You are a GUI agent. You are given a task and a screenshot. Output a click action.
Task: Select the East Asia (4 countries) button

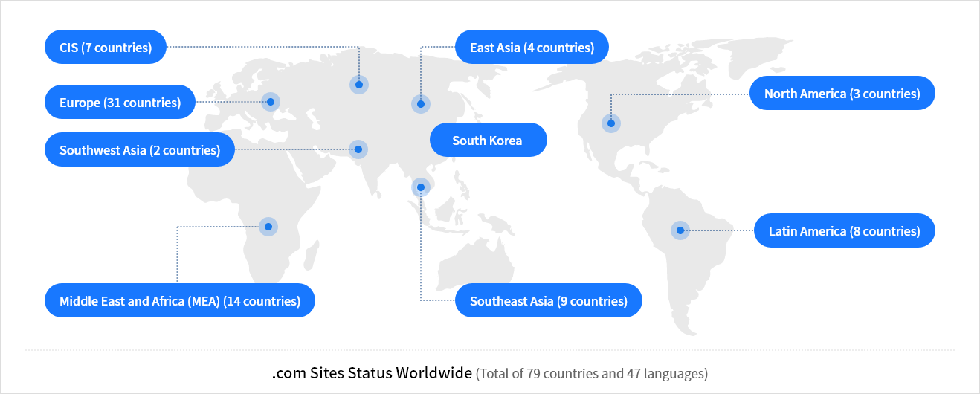pos(532,47)
